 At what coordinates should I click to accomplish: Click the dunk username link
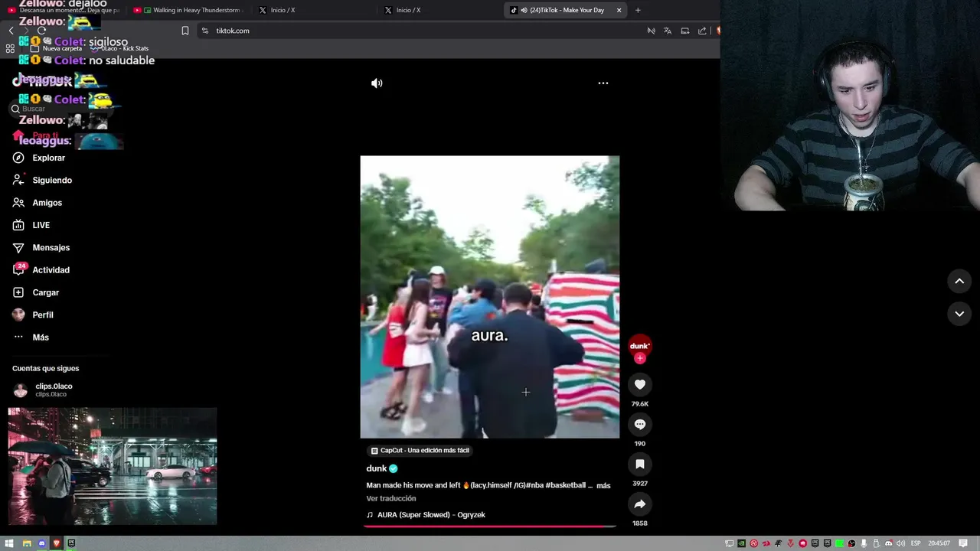point(377,468)
